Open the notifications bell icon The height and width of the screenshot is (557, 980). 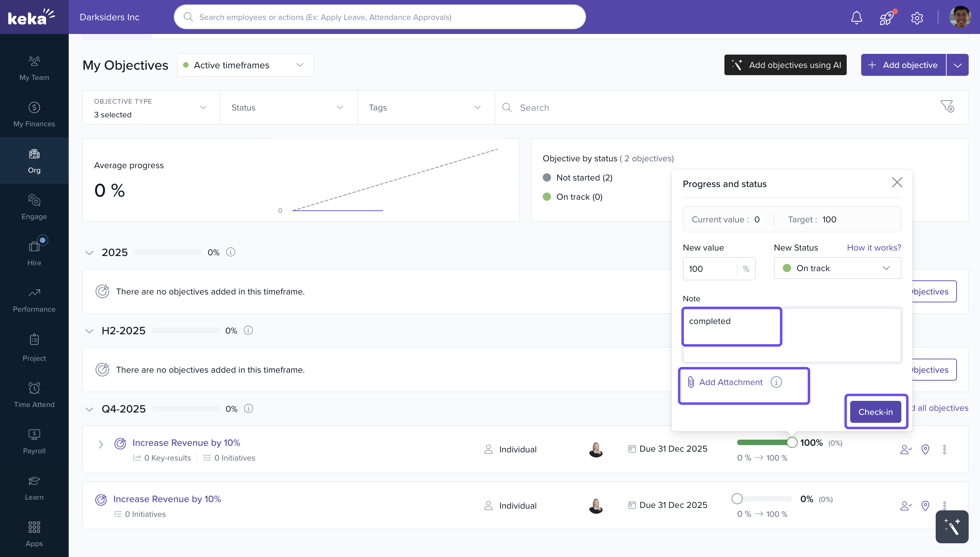(x=856, y=18)
